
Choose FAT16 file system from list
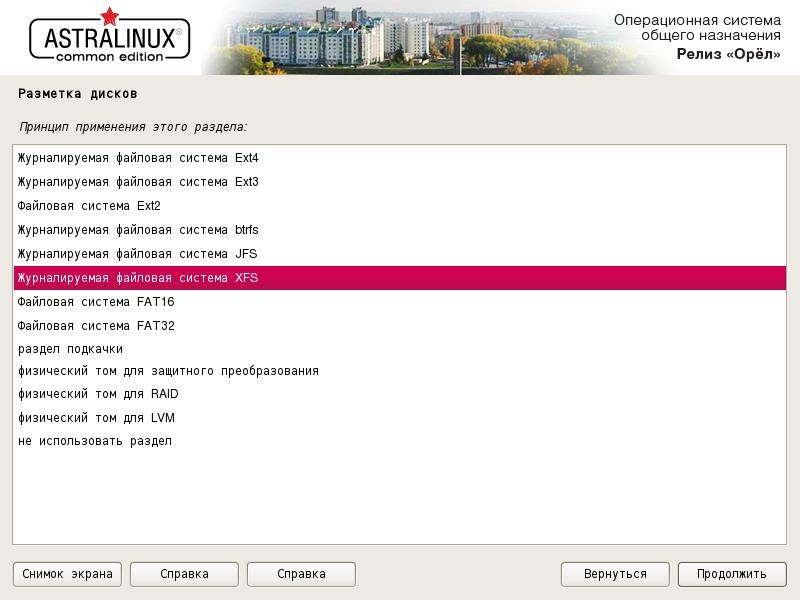click(96, 302)
